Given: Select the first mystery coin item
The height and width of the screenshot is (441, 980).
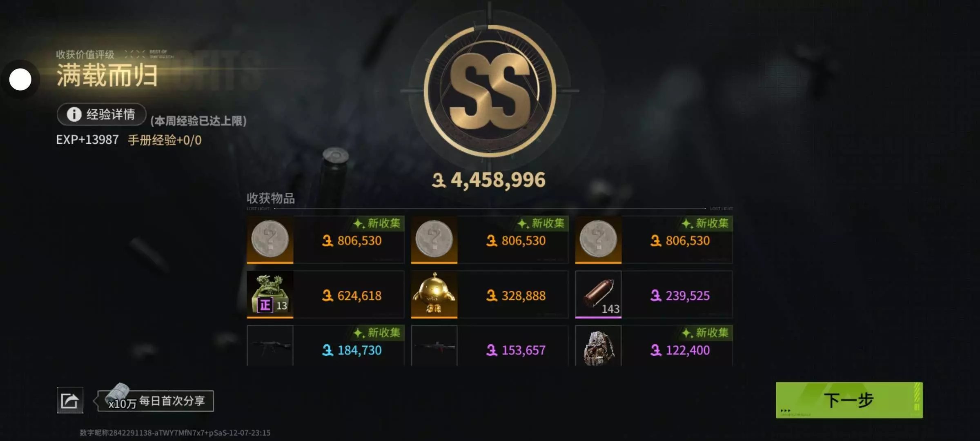Looking at the screenshot, I should point(270,239).
